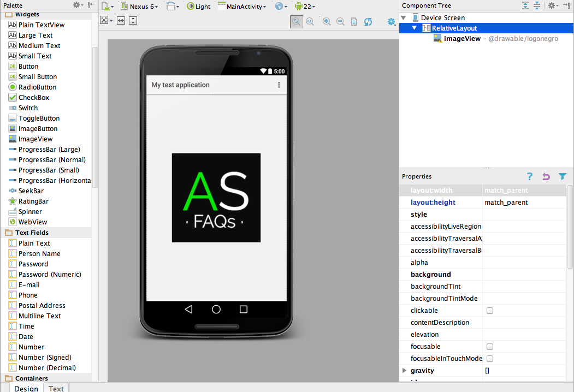Open the MainActivity selector

(x=242, y=6)
